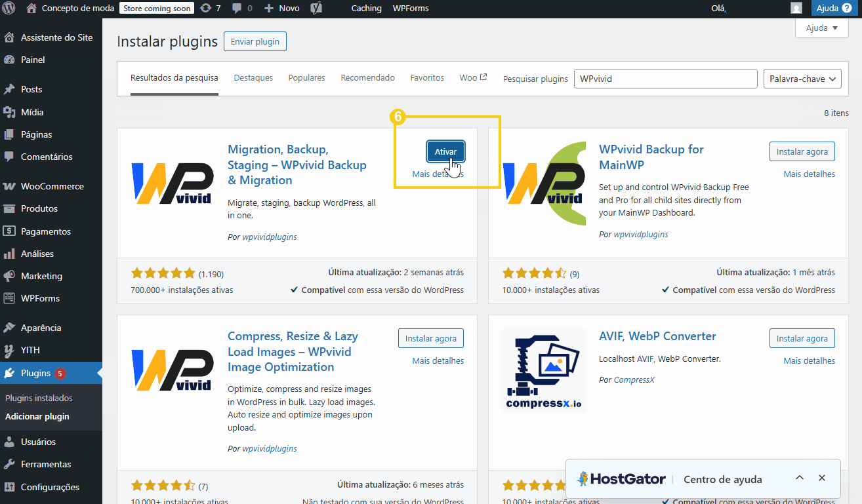Screen dimensions: 862x504
Task: Click the Concepto de moda site name
Action: click(77, 8)
